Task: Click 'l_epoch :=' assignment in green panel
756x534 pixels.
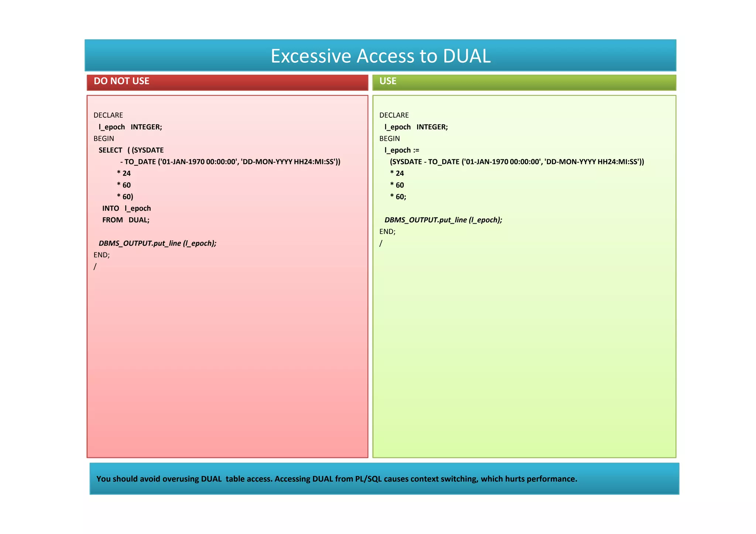Action: (x=402, y=150)
